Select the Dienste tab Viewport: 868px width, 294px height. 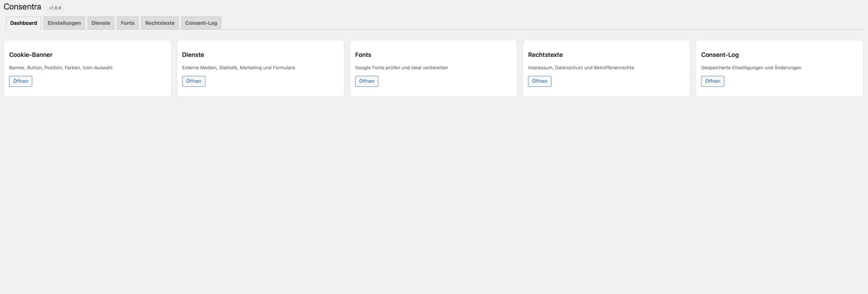click(x=101, y=23)
